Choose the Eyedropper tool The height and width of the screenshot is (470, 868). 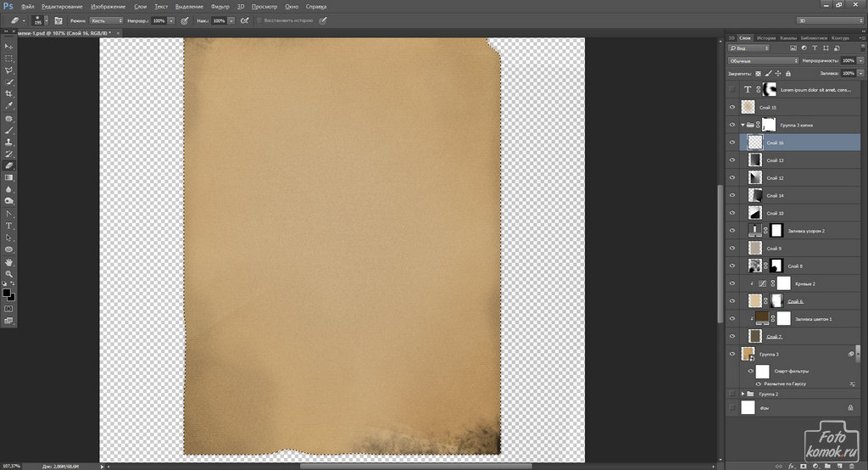point(9,105)
